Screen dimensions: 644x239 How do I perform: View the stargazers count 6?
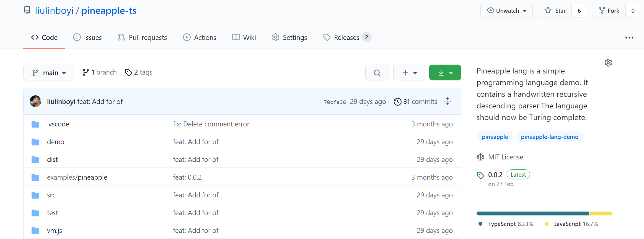click(x=579, y=11)
